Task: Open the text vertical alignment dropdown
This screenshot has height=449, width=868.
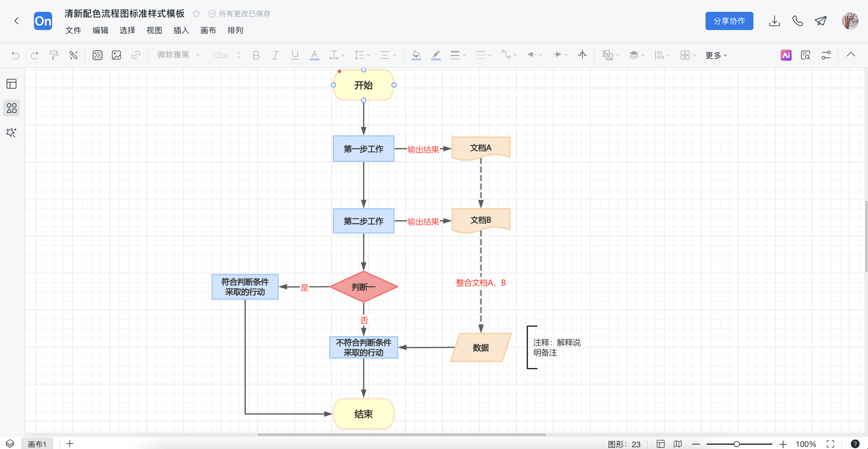Action: coord(337,55)
